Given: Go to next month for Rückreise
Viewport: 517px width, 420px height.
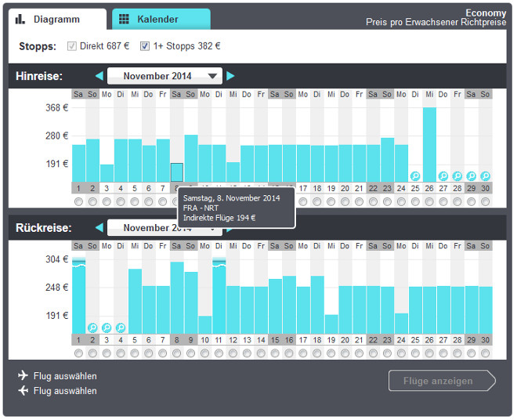Looking at the screenshot, I should pos(231,228).
